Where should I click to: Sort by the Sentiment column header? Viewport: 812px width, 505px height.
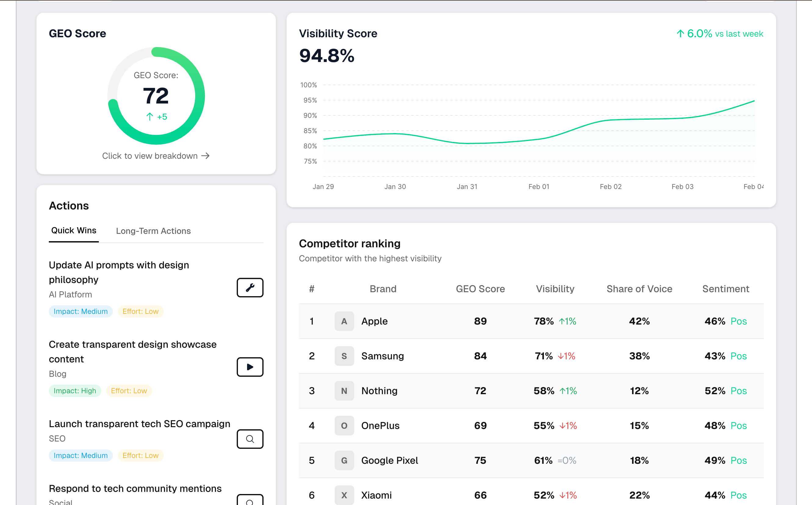point(726,289)
